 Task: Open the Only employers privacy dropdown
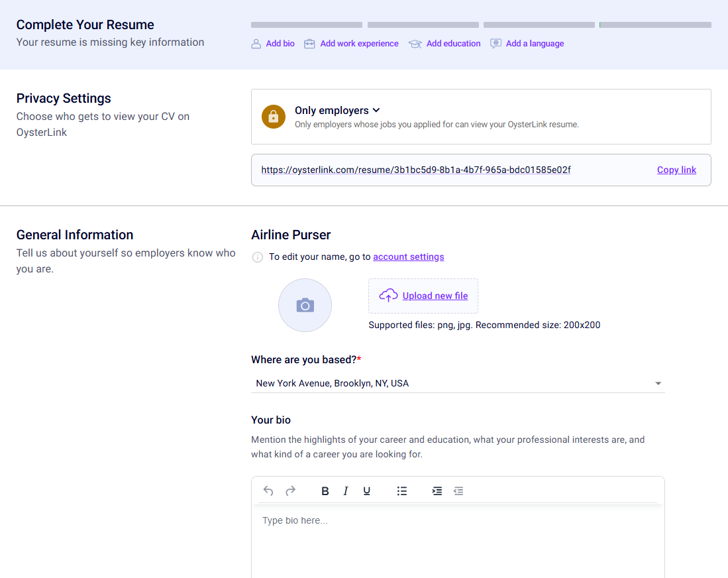(338, 110)
